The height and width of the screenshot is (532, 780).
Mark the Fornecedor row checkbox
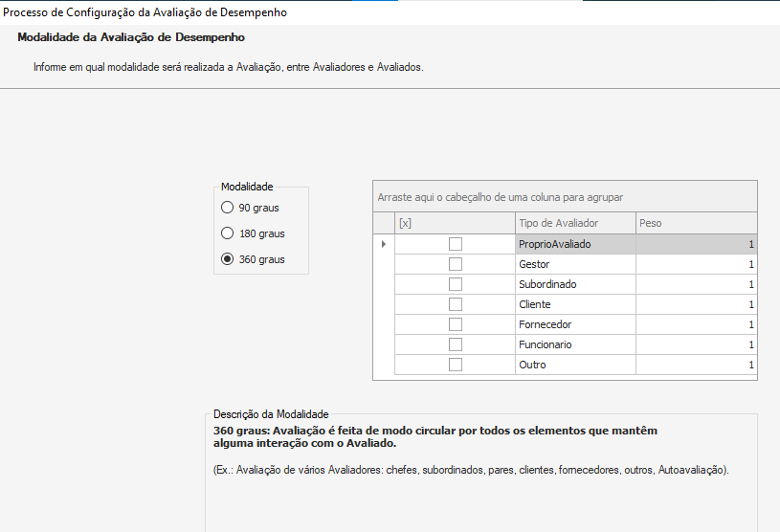pos(456,324)
